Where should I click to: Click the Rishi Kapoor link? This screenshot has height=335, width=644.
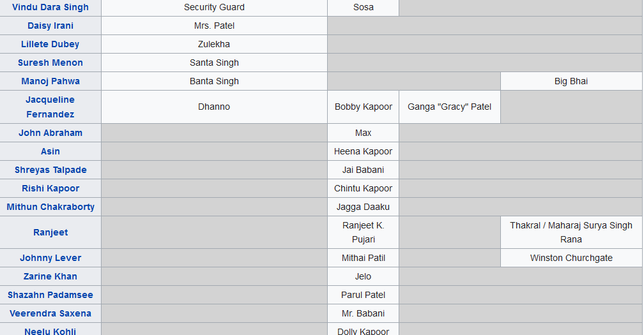[x=50, y=188]
